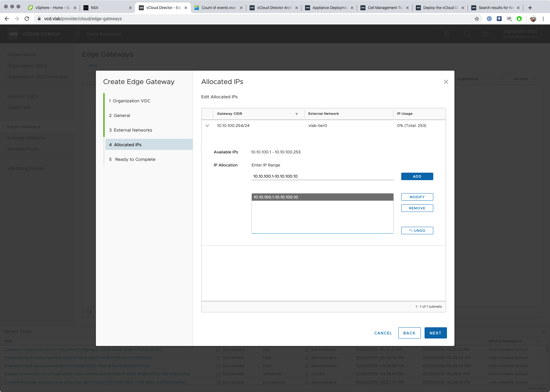Viewport: 550px width, 392px height.
Task: Click the REMOVE button
Action: [417, 208]
